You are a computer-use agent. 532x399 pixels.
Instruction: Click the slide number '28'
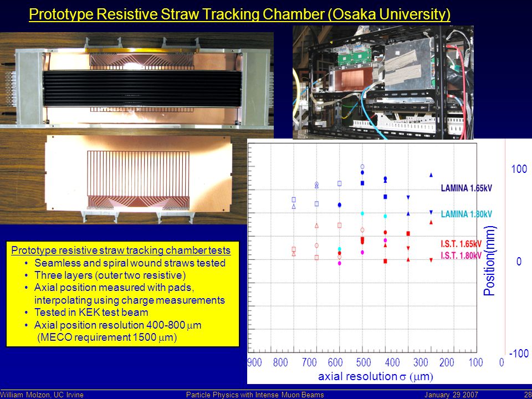point(528,395)
